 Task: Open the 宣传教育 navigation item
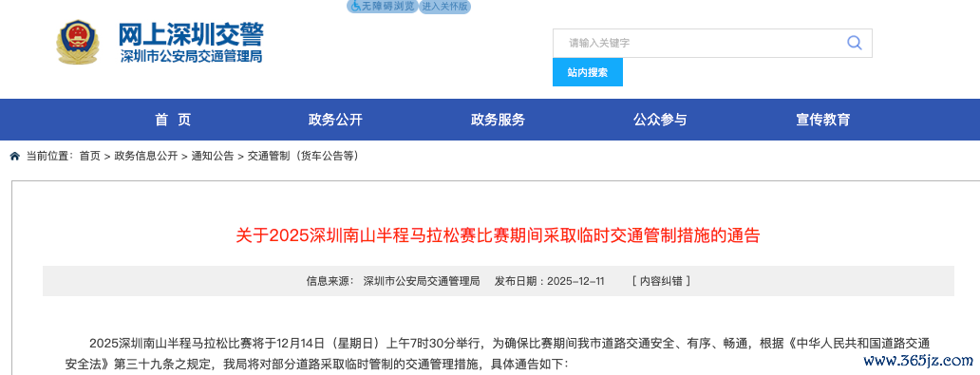point(823,120)
